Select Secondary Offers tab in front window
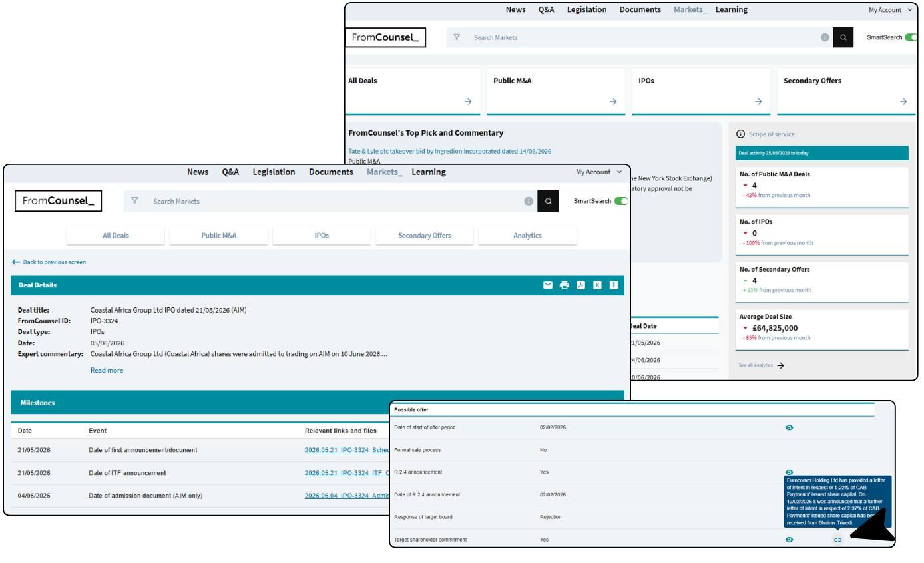924x563 pixels. click(x=425, y=236)
